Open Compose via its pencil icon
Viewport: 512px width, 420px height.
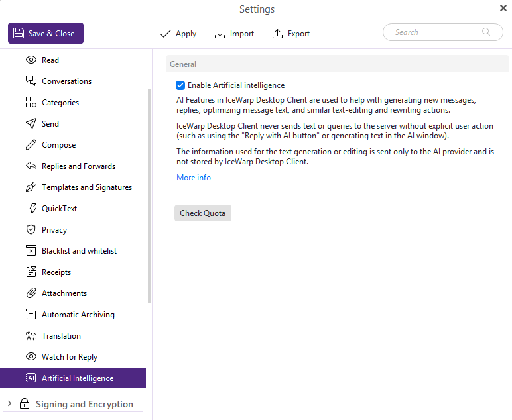tap(31, 145)
